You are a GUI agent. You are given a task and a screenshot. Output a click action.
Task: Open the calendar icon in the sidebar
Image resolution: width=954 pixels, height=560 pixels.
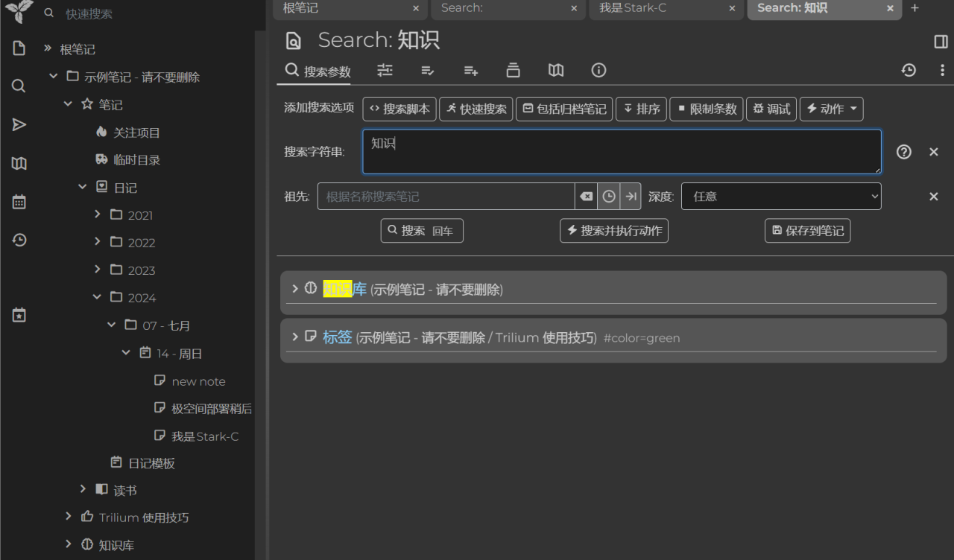(18, 201)
